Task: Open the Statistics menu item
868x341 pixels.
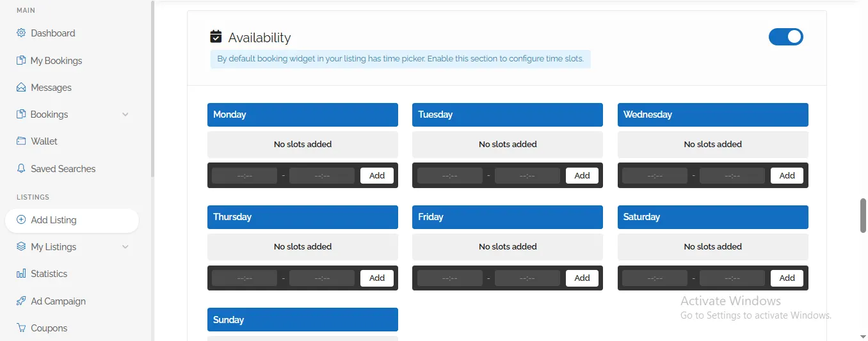Action: [49, 274]
